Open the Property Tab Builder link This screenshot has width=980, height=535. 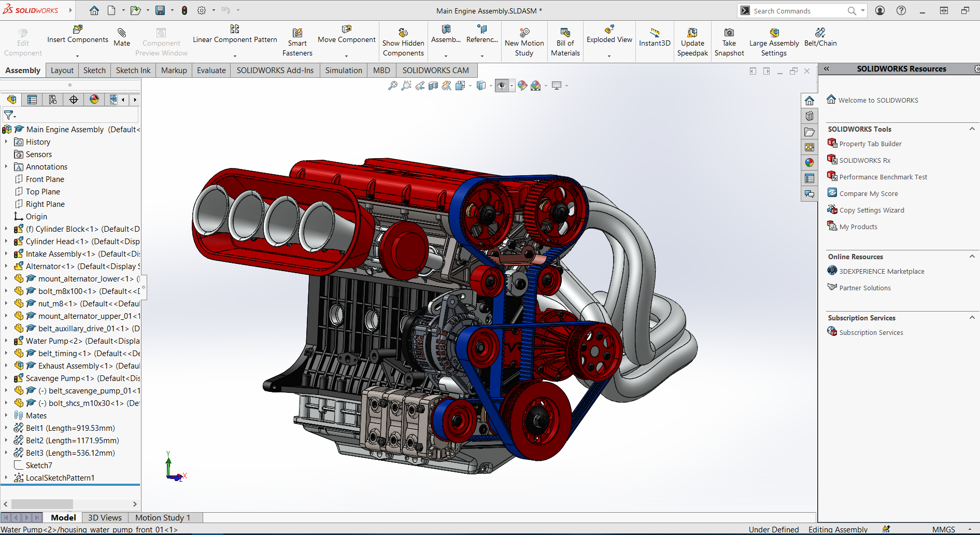[x=870, y=144]
